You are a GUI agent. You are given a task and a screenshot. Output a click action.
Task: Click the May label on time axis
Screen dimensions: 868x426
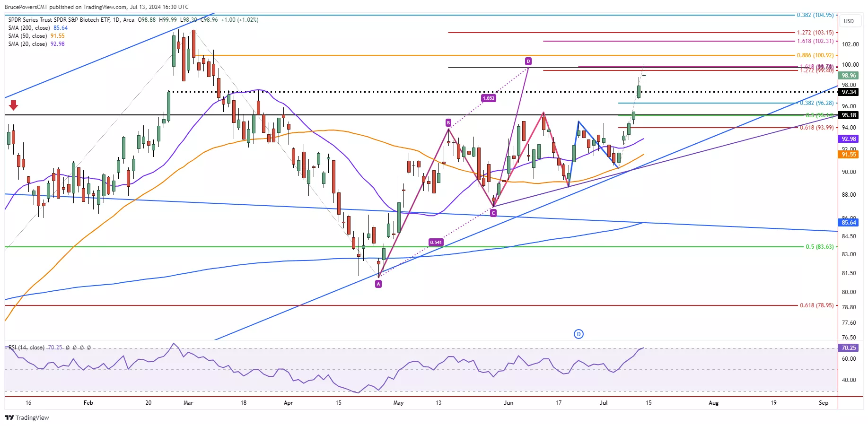[x=398, y=403]
